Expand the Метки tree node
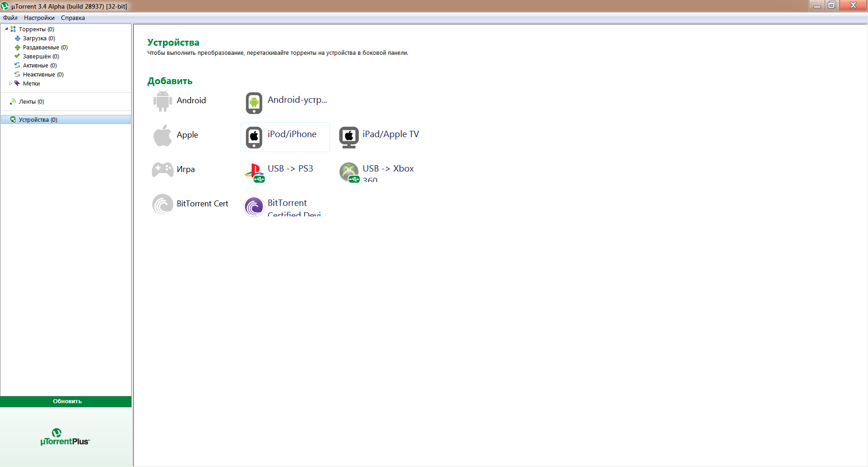 (x=10, y=84)
